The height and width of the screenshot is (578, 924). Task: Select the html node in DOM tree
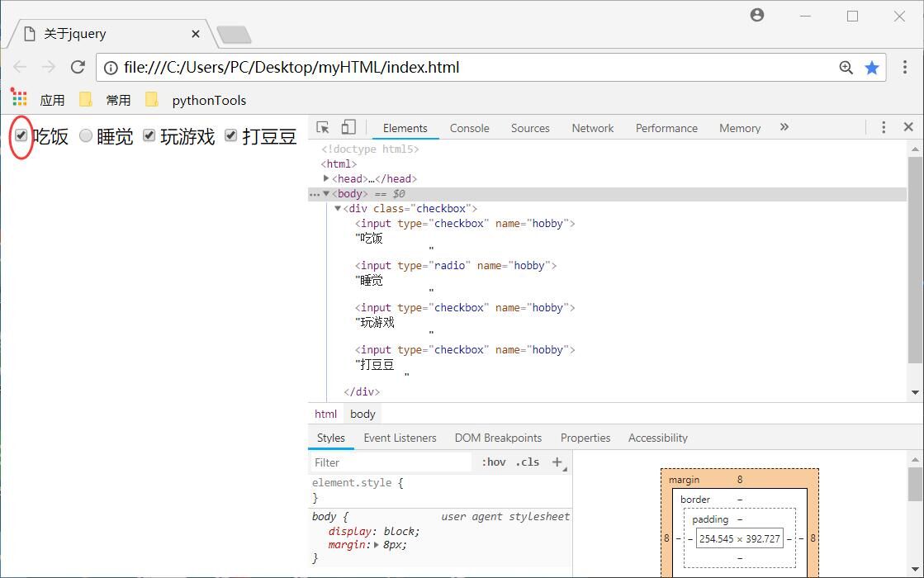pos(339,163)
